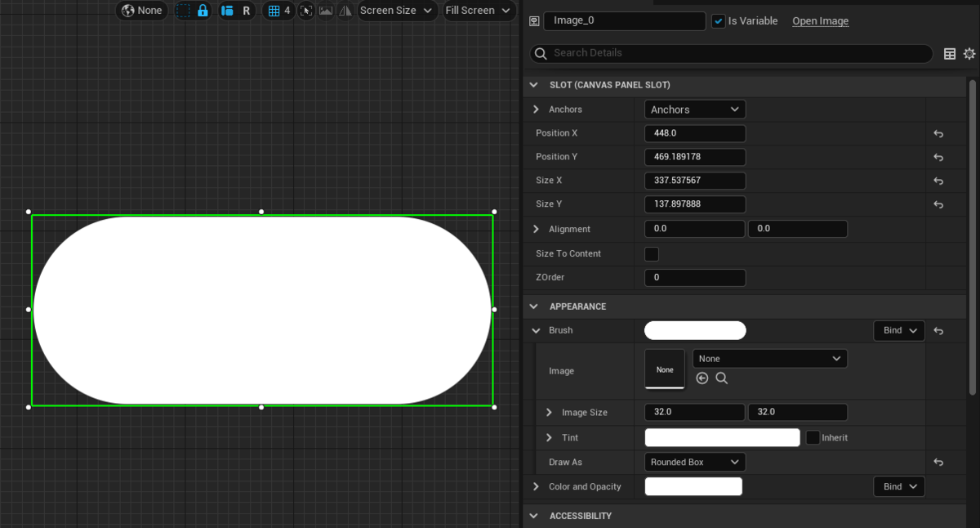
Task: Click the right-middle resize handle of selected widget
Action: point(495,310)
